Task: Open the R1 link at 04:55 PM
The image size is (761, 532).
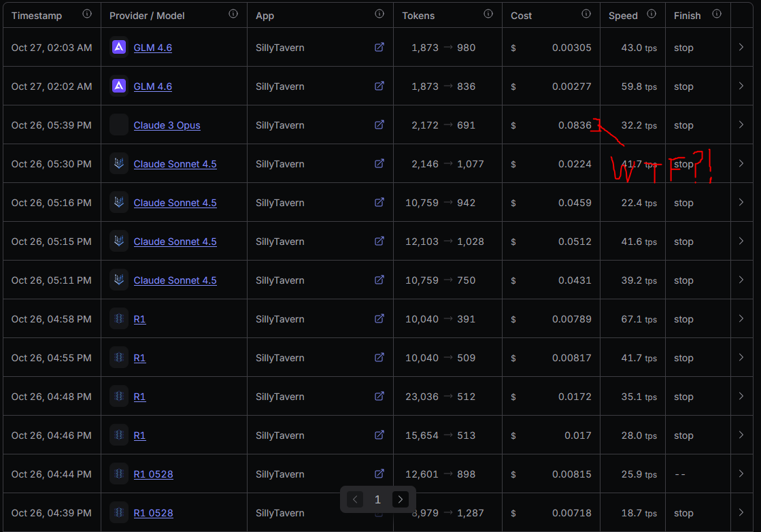Action: click(140, 359)
